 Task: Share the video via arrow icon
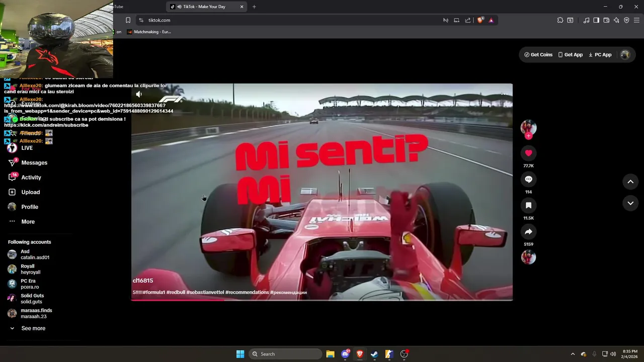528,232
